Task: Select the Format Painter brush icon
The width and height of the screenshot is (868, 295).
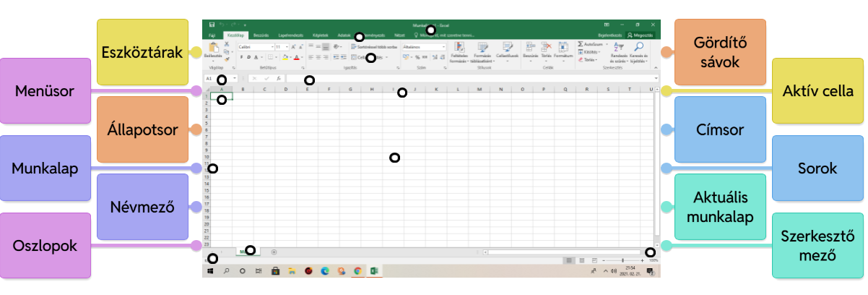Action: 227,59
